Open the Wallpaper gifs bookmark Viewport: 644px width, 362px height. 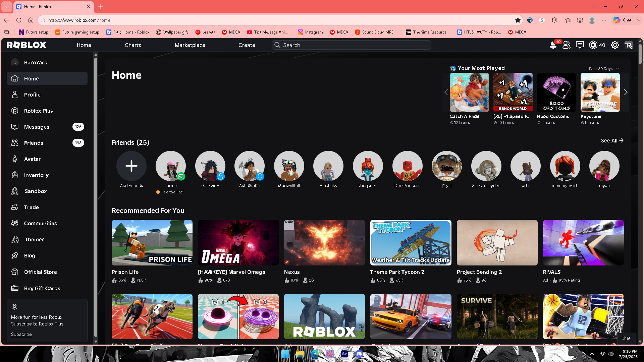172,32
